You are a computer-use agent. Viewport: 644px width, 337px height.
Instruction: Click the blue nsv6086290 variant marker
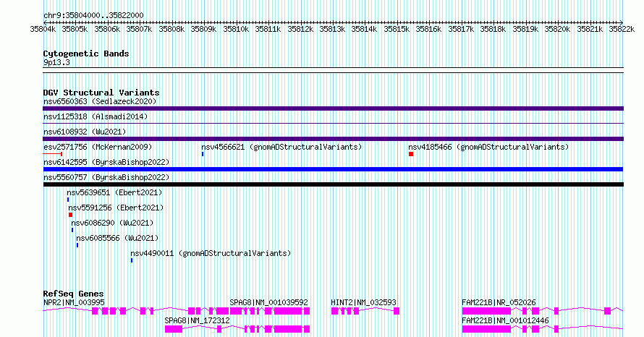click(72, 230)
